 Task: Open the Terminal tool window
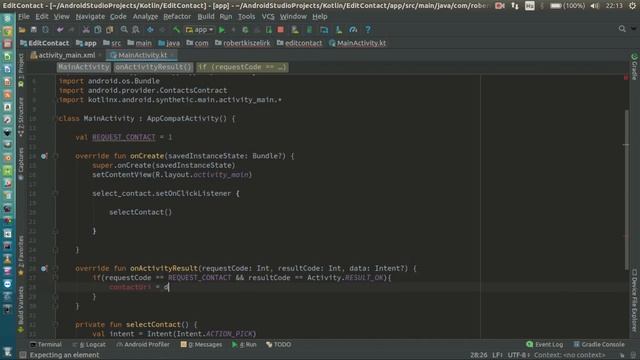click(x=46, y=344)
